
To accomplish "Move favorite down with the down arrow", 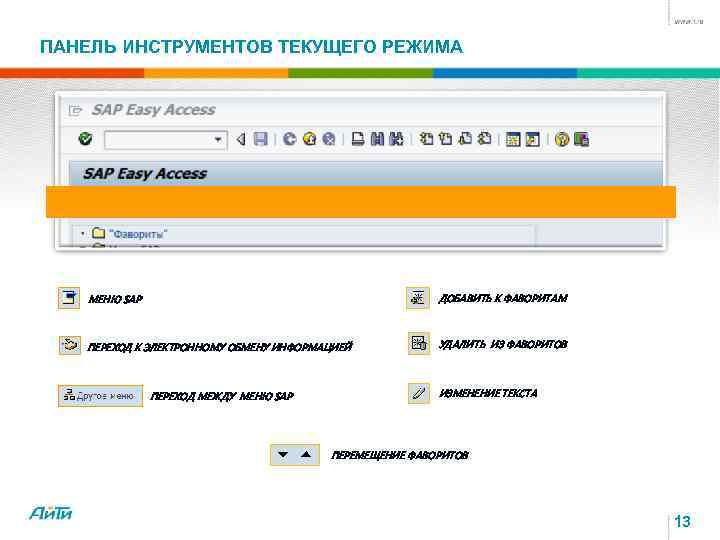I will coord(283,455).
